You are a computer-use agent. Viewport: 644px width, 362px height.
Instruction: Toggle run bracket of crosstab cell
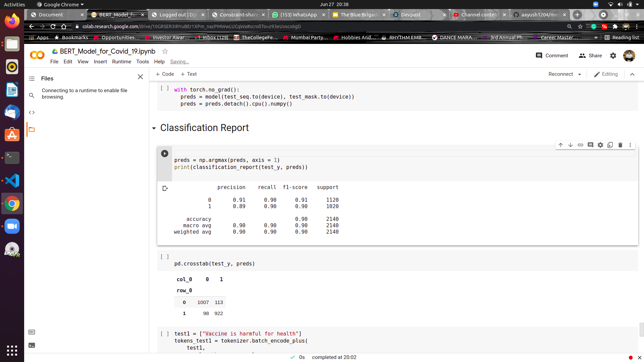[x=164, y=257]
